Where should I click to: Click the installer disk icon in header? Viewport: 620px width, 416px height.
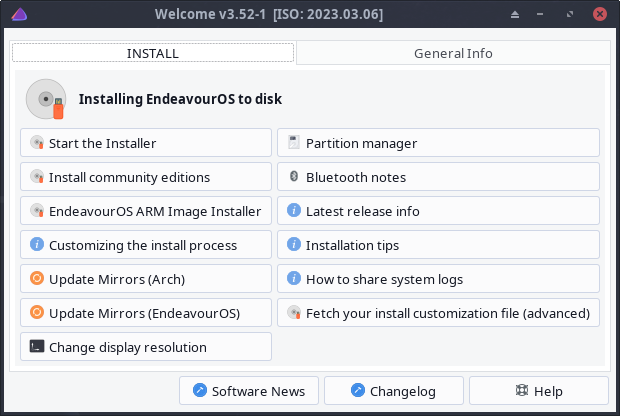[x=46, y=98]
